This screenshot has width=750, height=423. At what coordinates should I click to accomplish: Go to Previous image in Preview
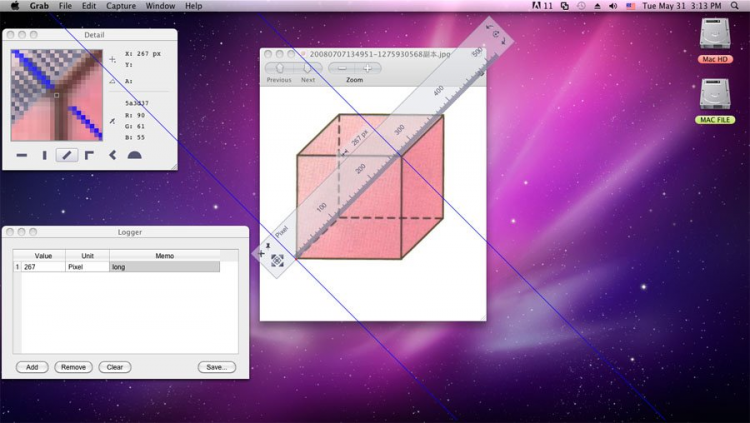279,68
